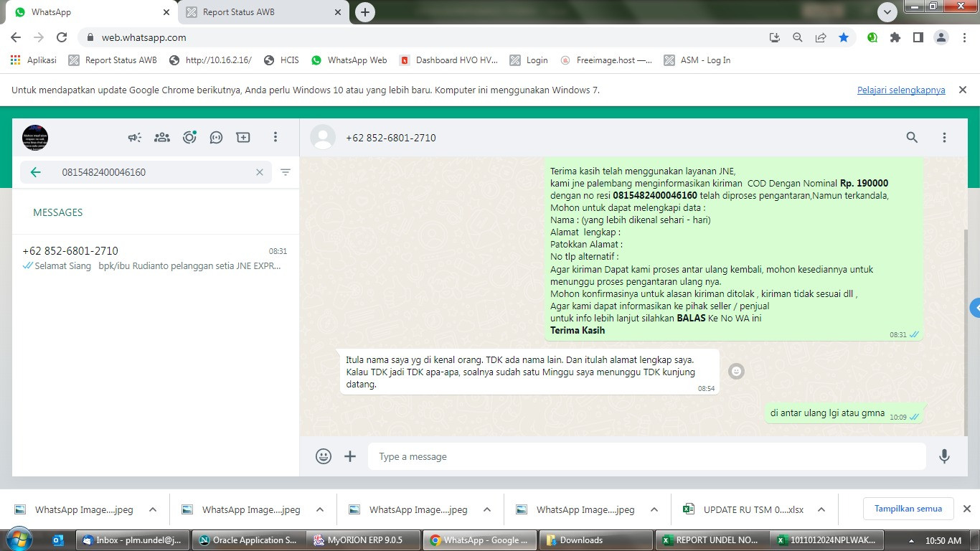Viewport: 980px width, 551px height.
Task: Open the HCIS bookmark
Action: [x=281, y=60]
